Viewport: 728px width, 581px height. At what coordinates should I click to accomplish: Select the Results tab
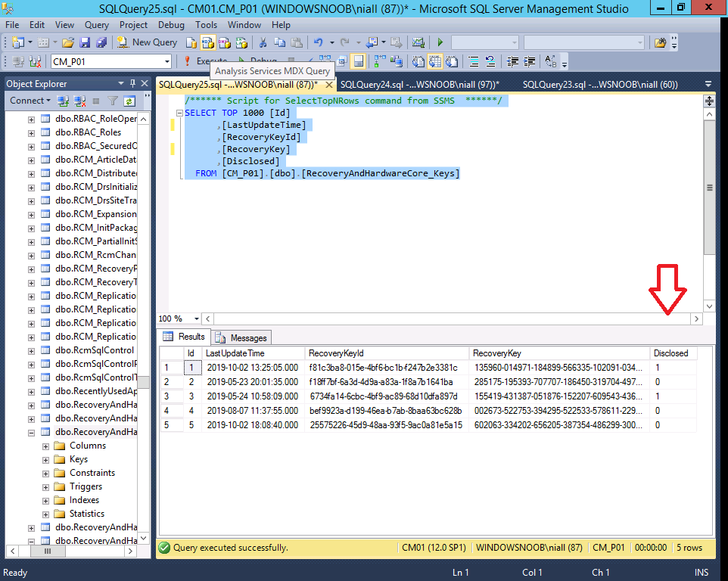pos(184,337)
